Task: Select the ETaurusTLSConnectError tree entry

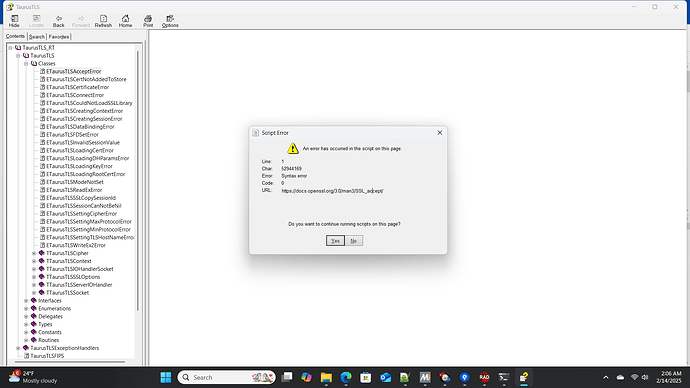Action: click(x=75, y=95)
